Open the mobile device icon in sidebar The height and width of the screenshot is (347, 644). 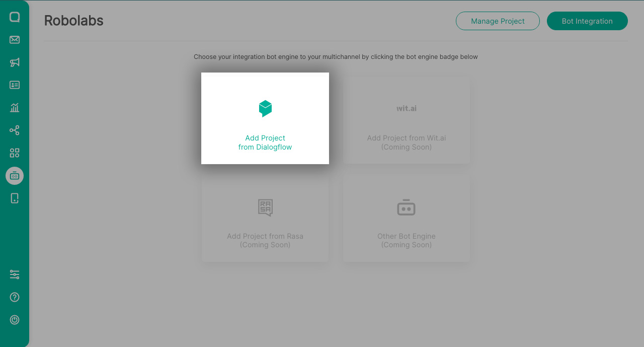coord(14,198)
